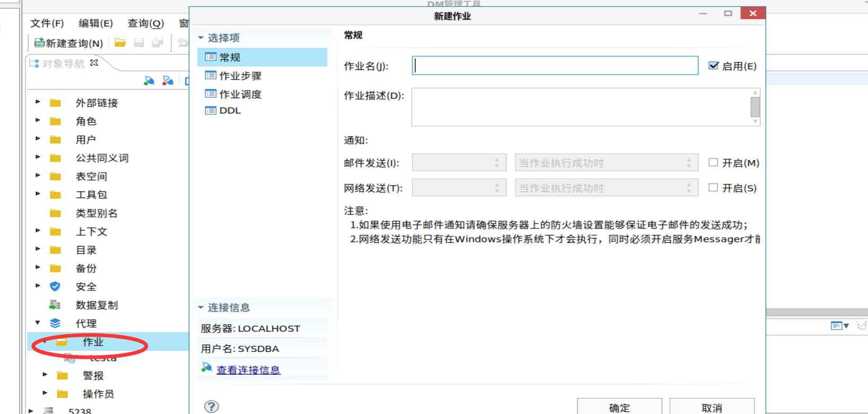
Task: Click the scroll down arrow in 作业描述
Action: click(x=755, y=121)
